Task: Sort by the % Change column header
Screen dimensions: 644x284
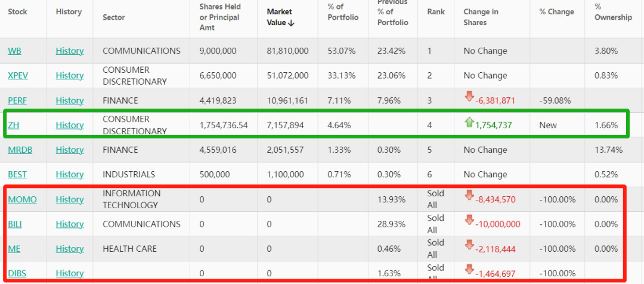Action: pos(556,12)
